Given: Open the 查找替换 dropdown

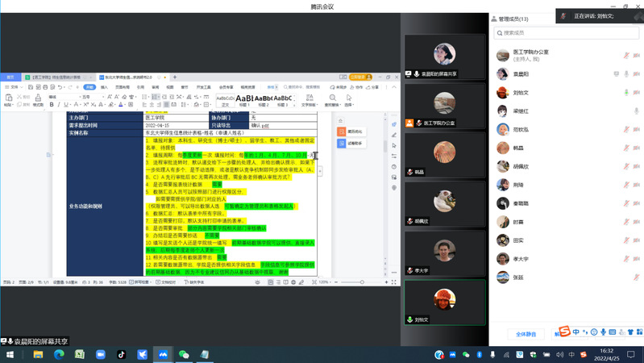Looking at the screenshot, I should click(x=331, y=105).
